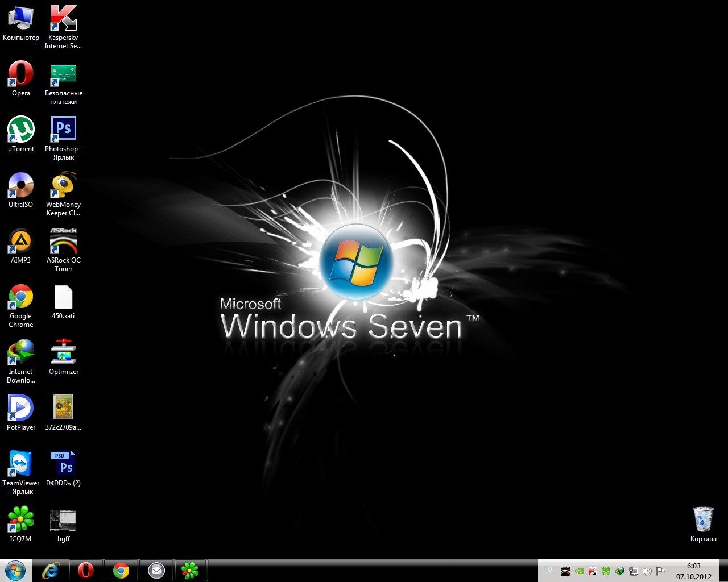
Task: Select WebMoney Keeper Classic shortcut
Action: 63,194
